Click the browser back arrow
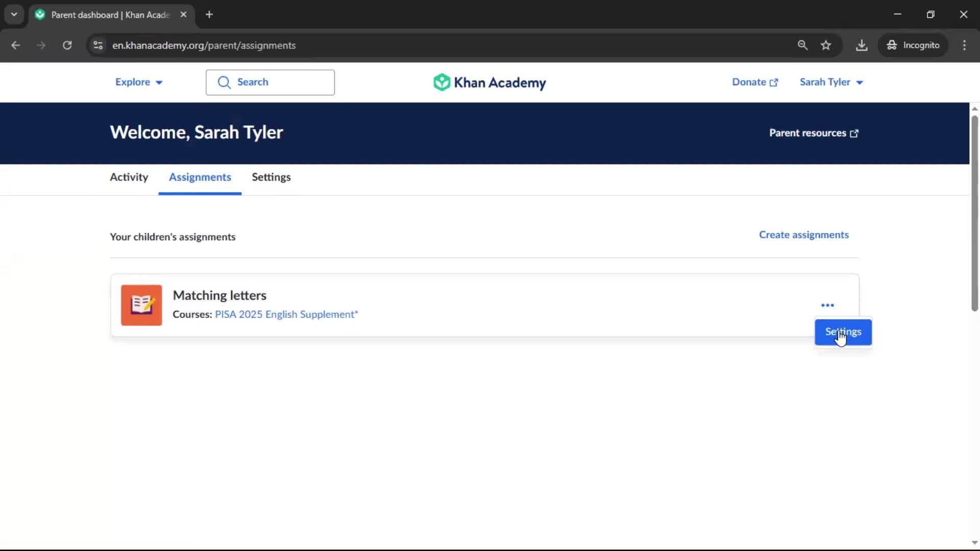 [16, 45]
